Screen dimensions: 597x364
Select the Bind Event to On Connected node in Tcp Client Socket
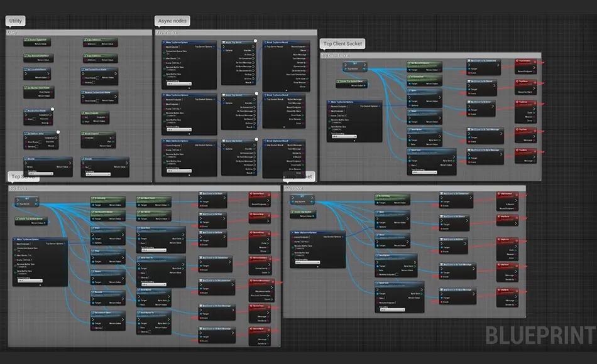[484, 67]
